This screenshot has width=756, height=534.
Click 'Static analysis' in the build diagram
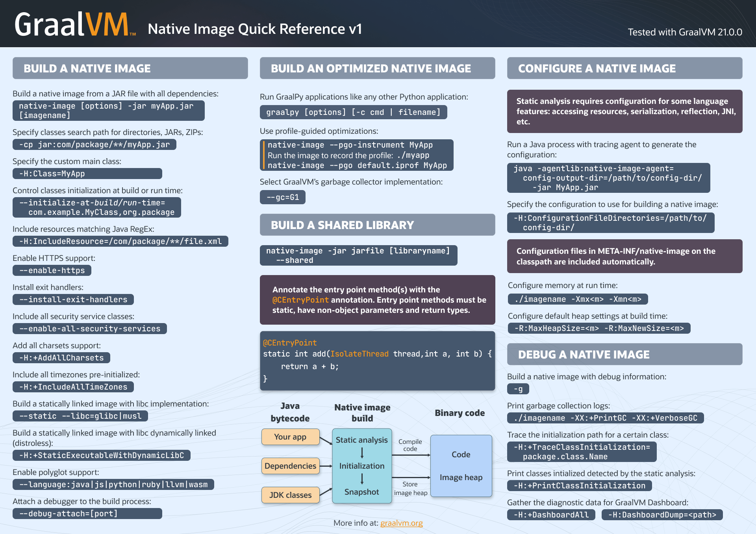(x=362, y=440)
